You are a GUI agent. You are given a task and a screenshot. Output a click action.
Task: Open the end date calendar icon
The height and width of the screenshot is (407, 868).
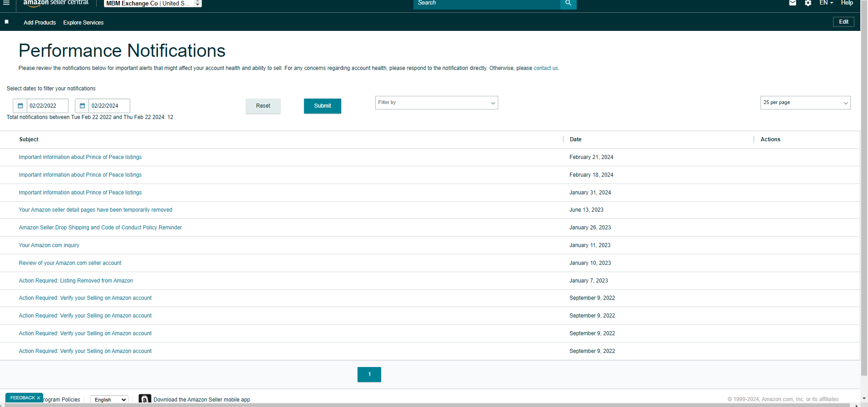tap(82, 106)
